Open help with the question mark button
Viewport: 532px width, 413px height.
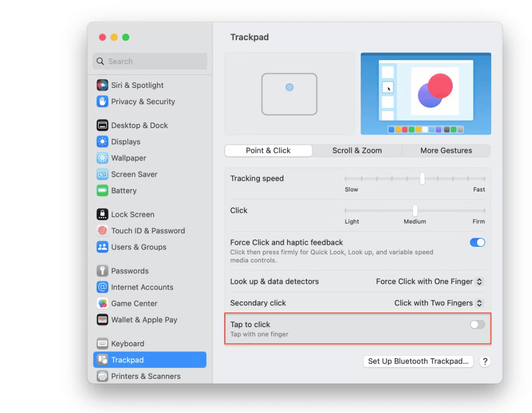pyautogui.click(x=485, y=362)
